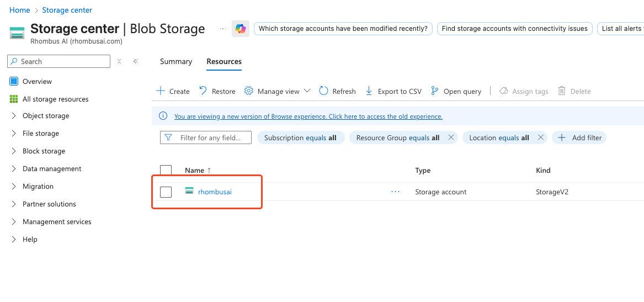Image resolution: width=644 pixels, height=302 pixels.
Task: Expand the Block storage section
Action: coord(14,151)
